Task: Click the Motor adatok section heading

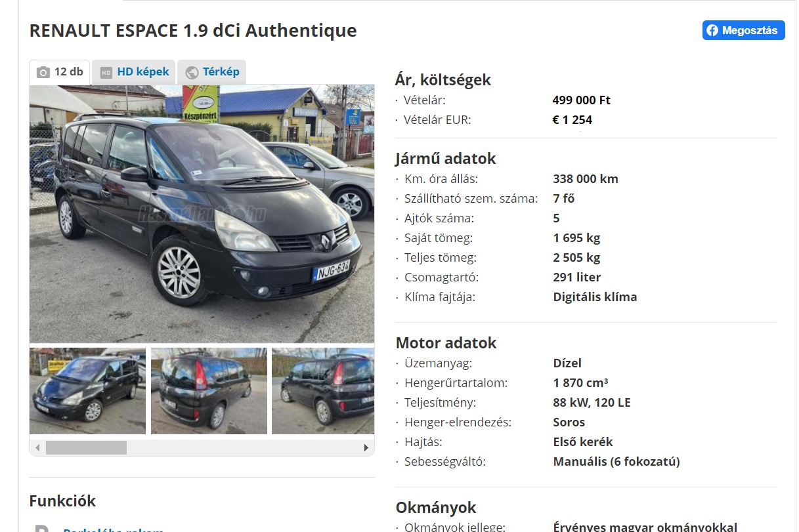Action: 446,343
